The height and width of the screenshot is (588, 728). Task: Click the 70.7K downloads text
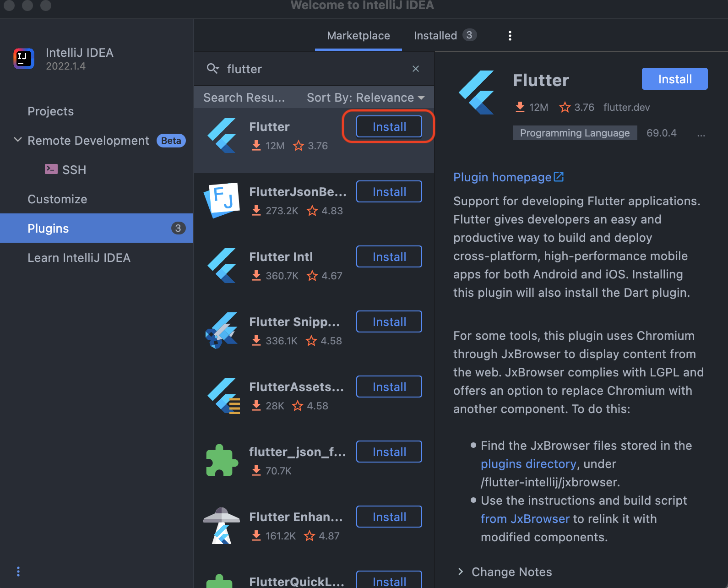point(278,471)
